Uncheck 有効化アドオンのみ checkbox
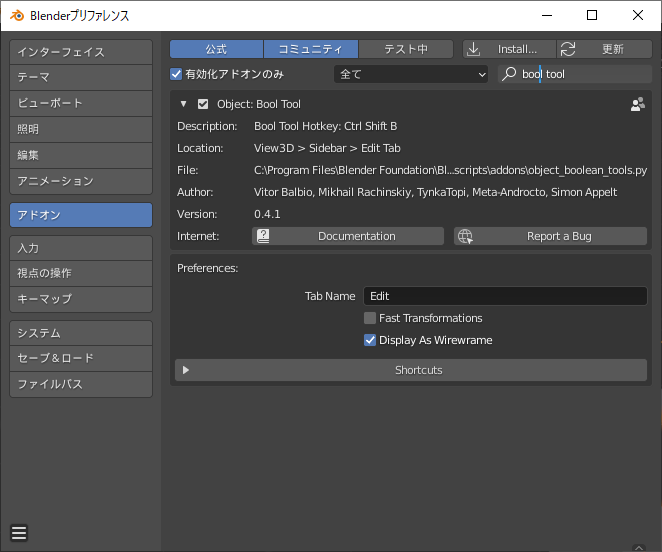This screenshot has height=552, width=662. (176, 74)
